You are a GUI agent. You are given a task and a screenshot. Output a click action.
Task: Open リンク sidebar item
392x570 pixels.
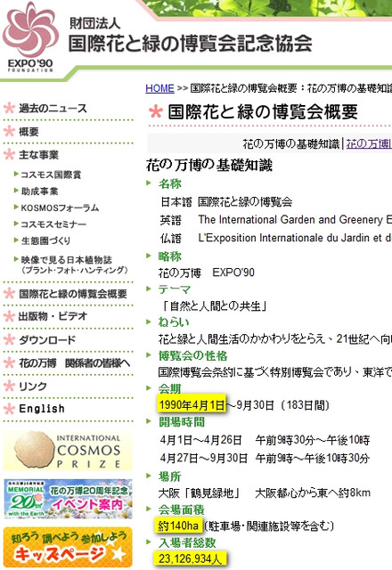[33, 386]
